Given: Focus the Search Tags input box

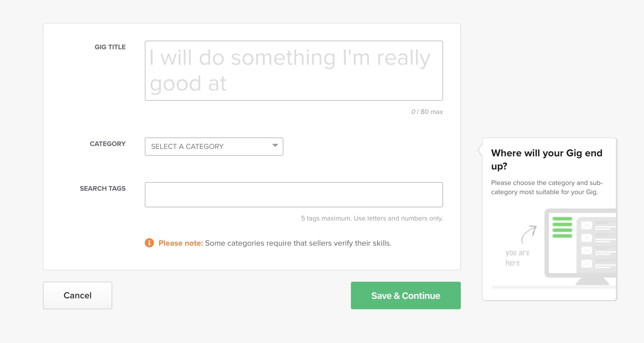Looking at the screenshot, I should pos(294,195).
